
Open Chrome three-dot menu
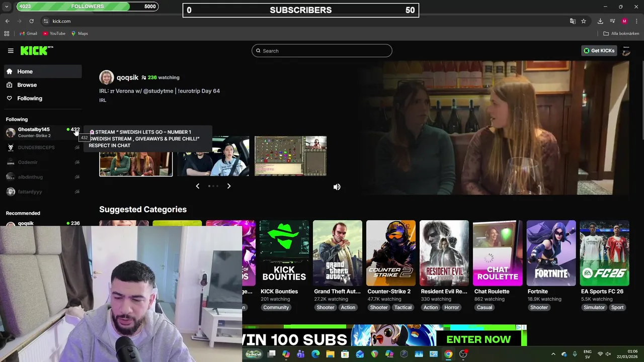click(x=636, y=21)
